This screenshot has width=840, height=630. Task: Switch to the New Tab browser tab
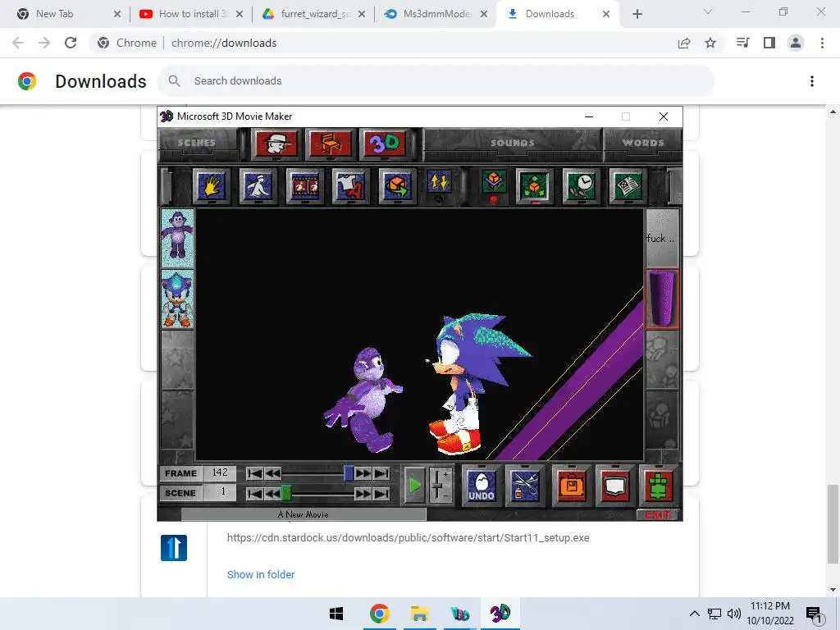click(69, 14)
